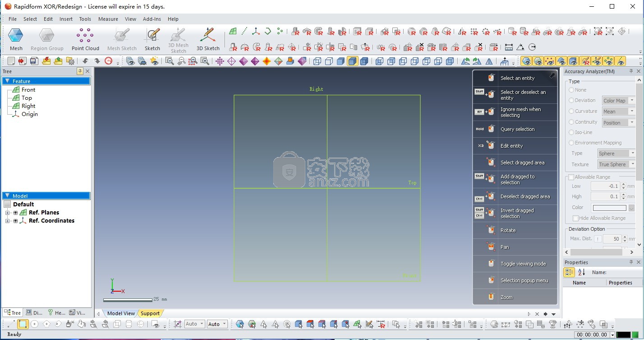Close the Accuracy Analyzer panel
This screenshot has width=644, height=340.
pos(639,71)
